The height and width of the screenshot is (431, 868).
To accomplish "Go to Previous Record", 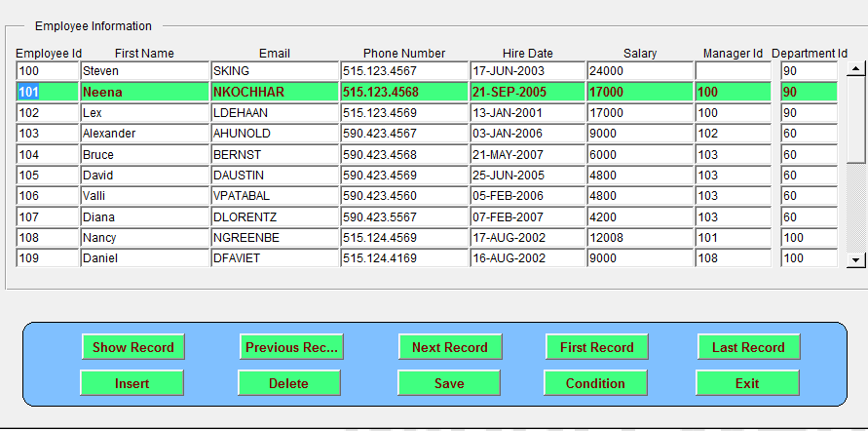I will [291, 347].
